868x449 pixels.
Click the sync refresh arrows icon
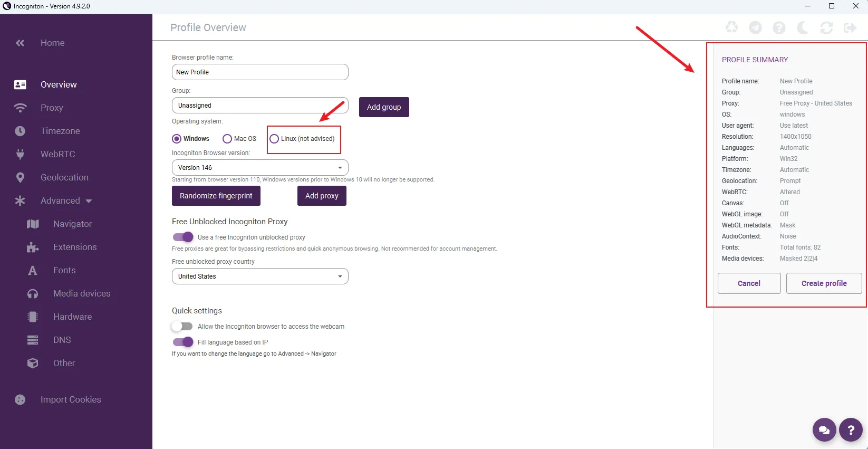[826, 27]
